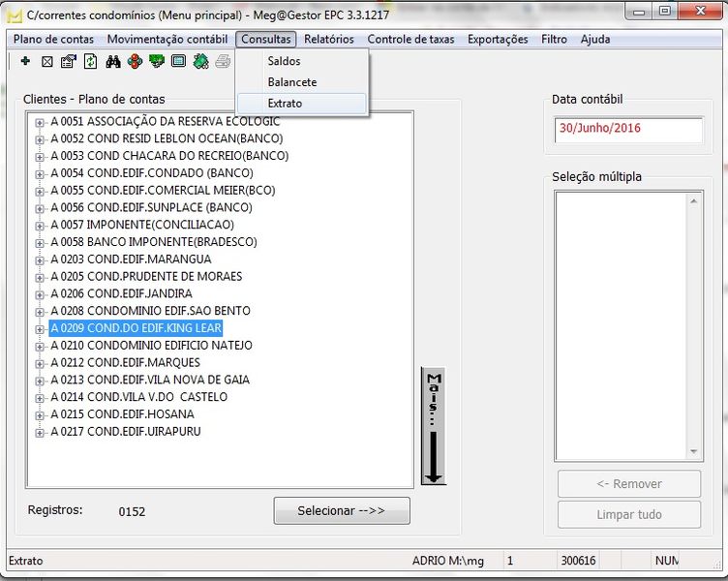This screenshot has height=581, width=728.
Task: Select A 0056 COND.EDIF.SUNPLACE (BANCO) item
Action: 151,207
